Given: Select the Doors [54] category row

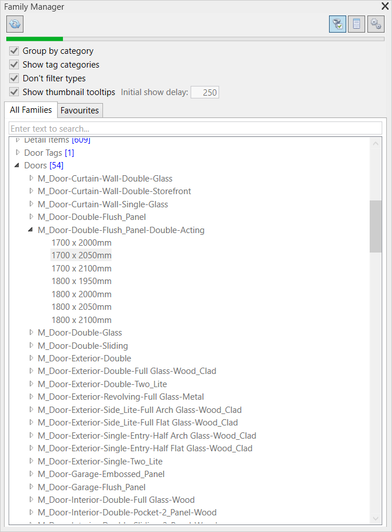Looking at the screenshot, I should tap(43, 165).
